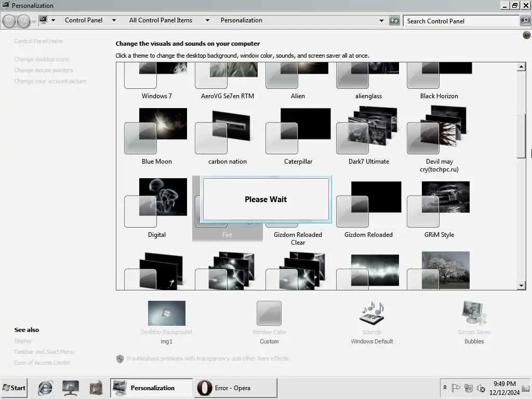Open Action Center flag icon

[x=456, y=388]
